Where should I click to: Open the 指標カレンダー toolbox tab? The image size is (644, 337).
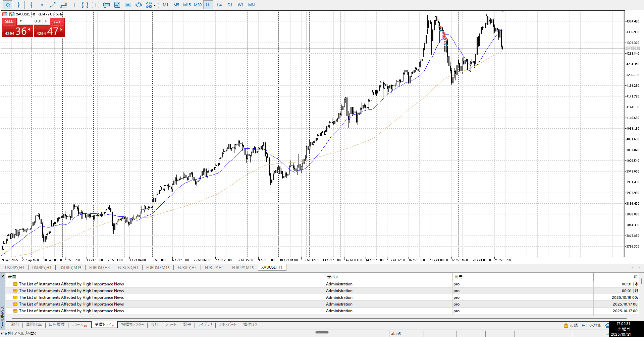[132, 325]
